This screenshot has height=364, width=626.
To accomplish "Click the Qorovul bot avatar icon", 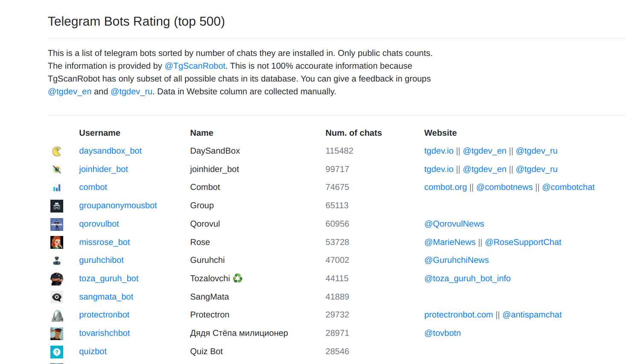I will pyautogui.click(x=57, y=224).
